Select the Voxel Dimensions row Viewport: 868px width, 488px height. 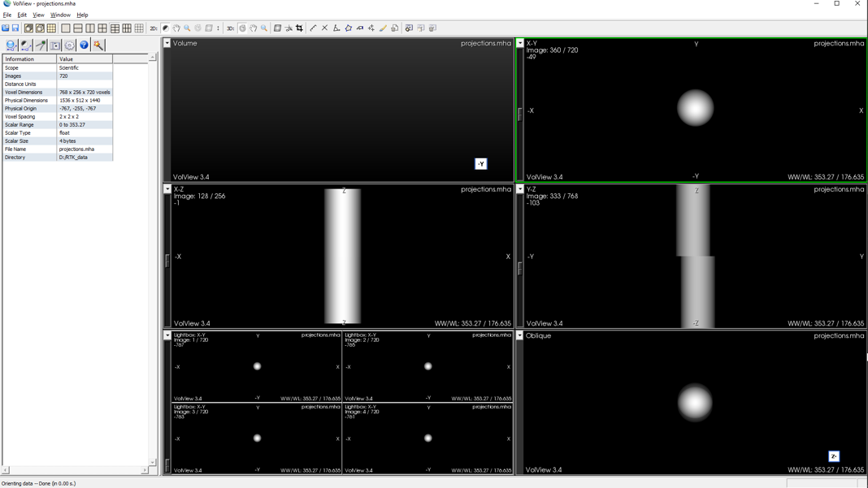(x=58, y=93)
